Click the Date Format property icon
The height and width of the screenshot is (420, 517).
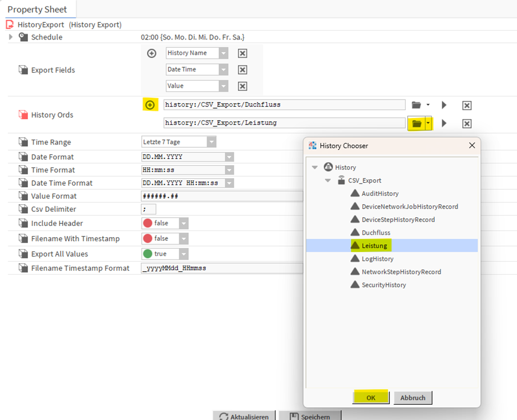(x=23, y=157)
